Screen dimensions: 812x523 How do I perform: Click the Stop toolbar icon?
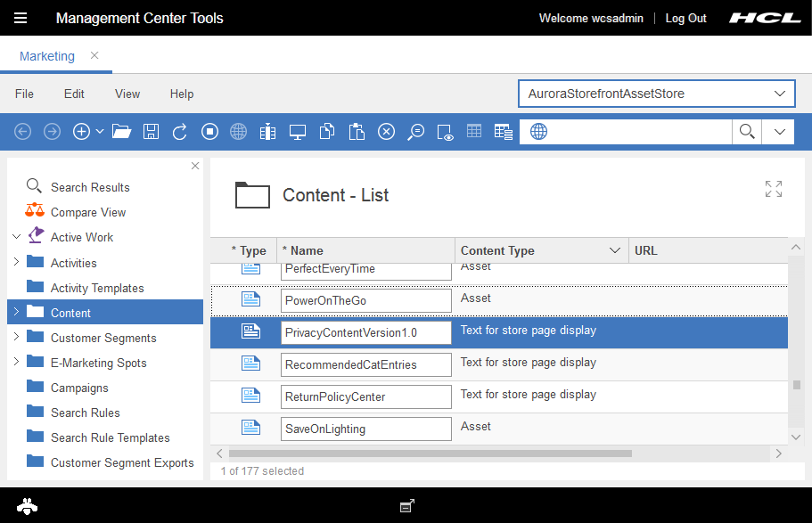[x=209, y=132]
